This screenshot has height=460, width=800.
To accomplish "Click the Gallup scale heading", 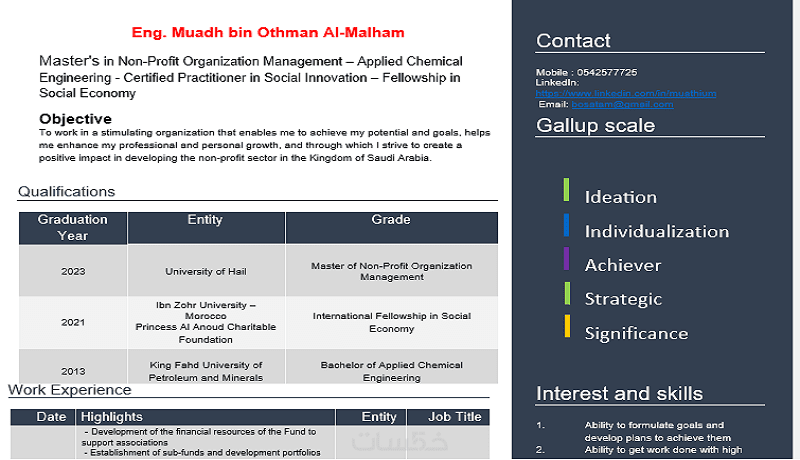I will [x=595, y=125].
